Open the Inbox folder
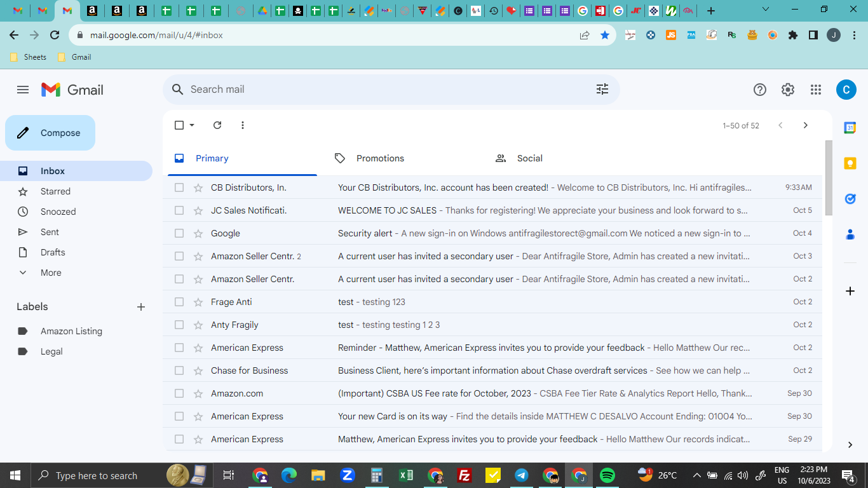868x488 pixels. click(x=76, y=171)
